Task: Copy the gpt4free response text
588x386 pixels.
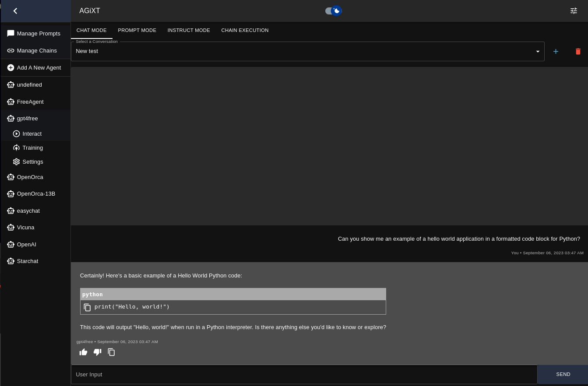Action: (111, 352)
